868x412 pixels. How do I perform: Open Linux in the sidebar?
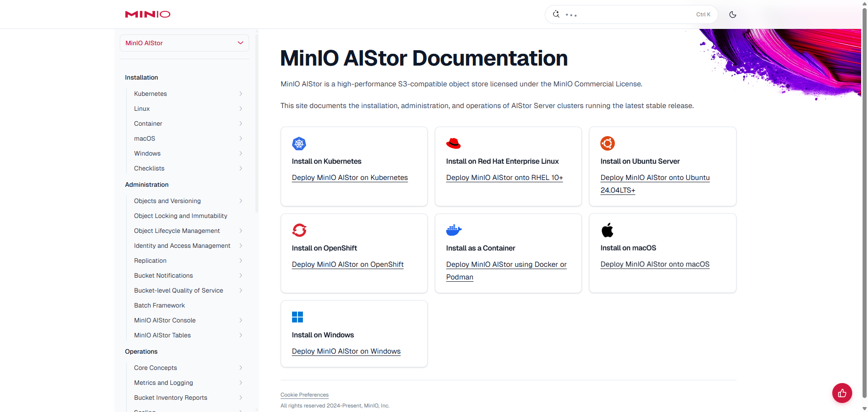tap(142, 109)
